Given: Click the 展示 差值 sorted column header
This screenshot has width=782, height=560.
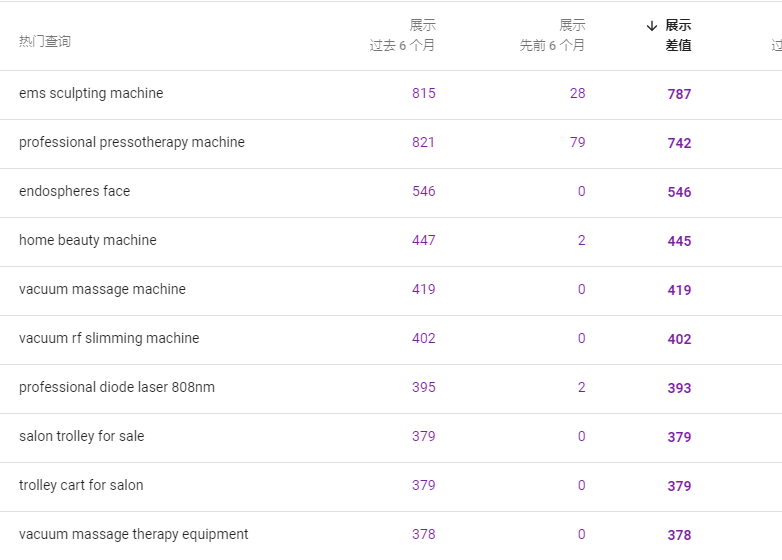Looking at the screenshot, I should tap(669, 35).
